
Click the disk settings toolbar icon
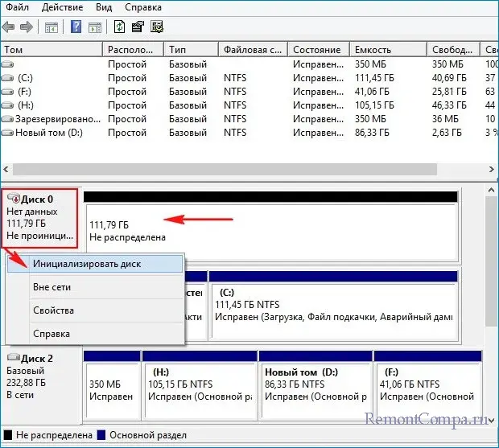tap(156, 27)
